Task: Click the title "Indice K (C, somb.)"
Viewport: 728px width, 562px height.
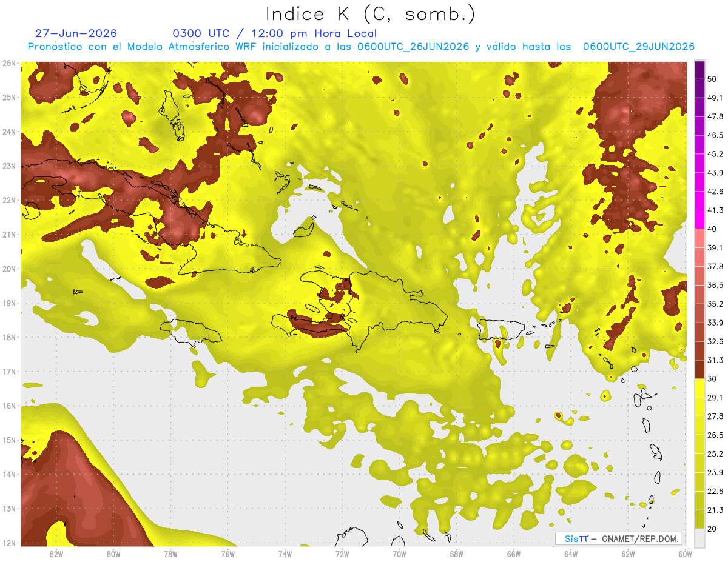Action: point(370,14)
